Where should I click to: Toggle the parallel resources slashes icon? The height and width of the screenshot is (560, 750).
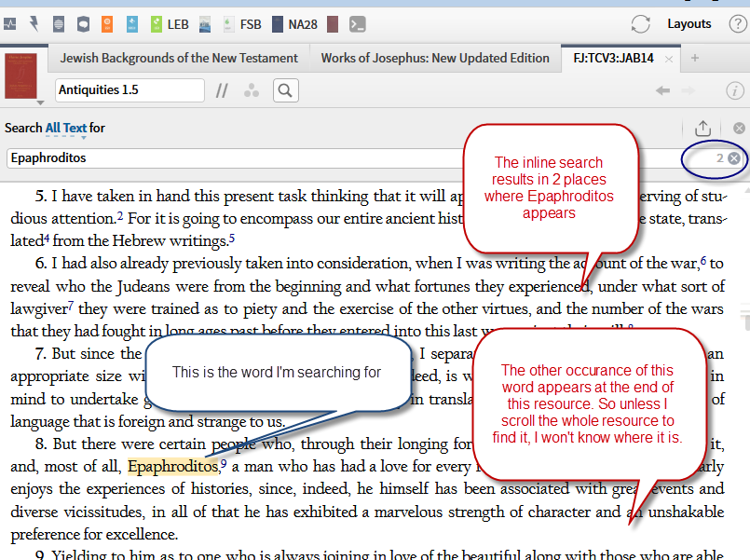[222, 90]
